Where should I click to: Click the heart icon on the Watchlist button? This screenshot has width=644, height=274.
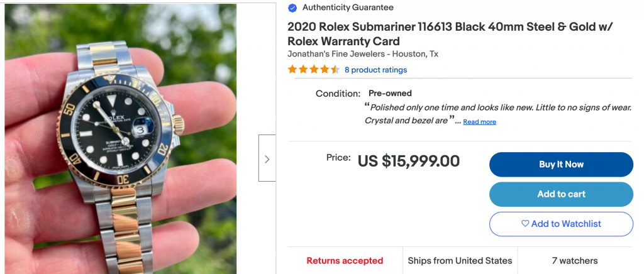tap(525, 224)
